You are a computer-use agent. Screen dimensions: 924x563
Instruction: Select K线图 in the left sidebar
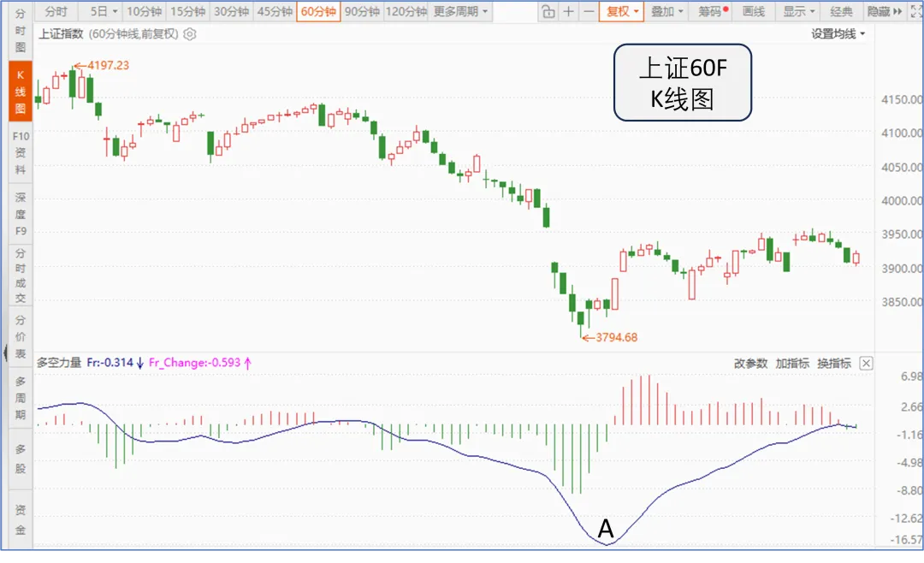coord(20,92)
